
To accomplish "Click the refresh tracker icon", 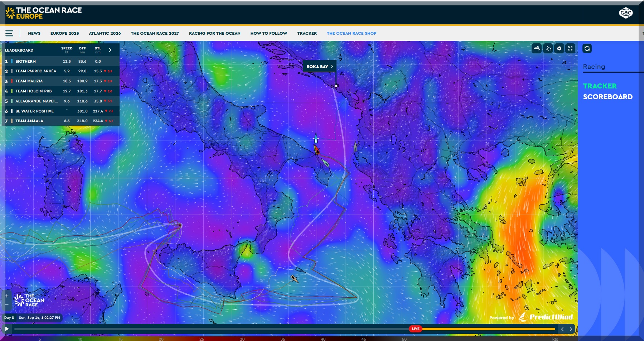I will [587, 48].
